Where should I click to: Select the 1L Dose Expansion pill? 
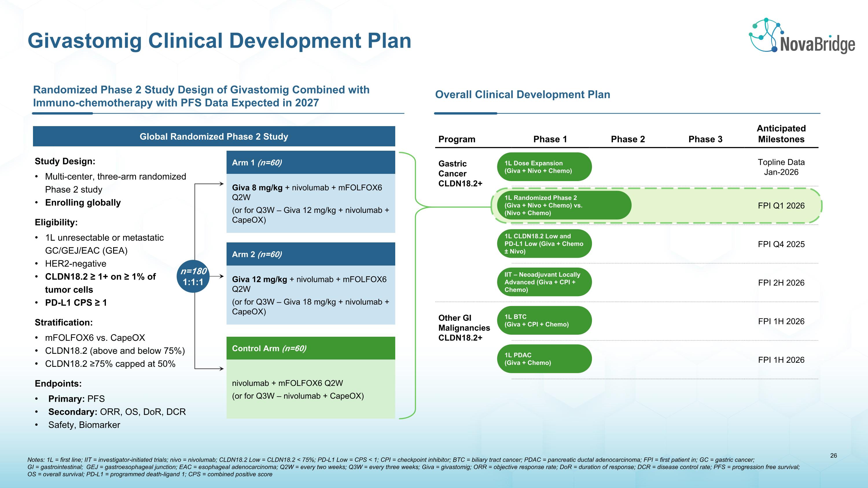click(544, 167)
